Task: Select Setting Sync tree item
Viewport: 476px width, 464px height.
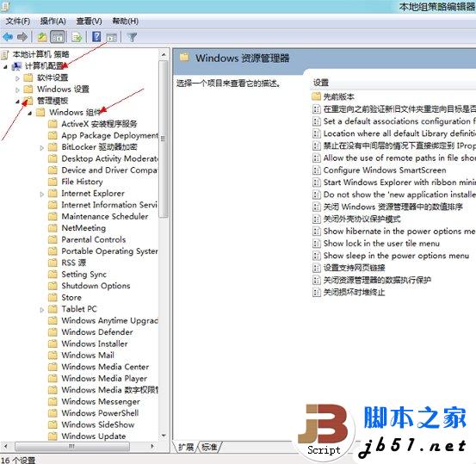Action: (83, 275)
